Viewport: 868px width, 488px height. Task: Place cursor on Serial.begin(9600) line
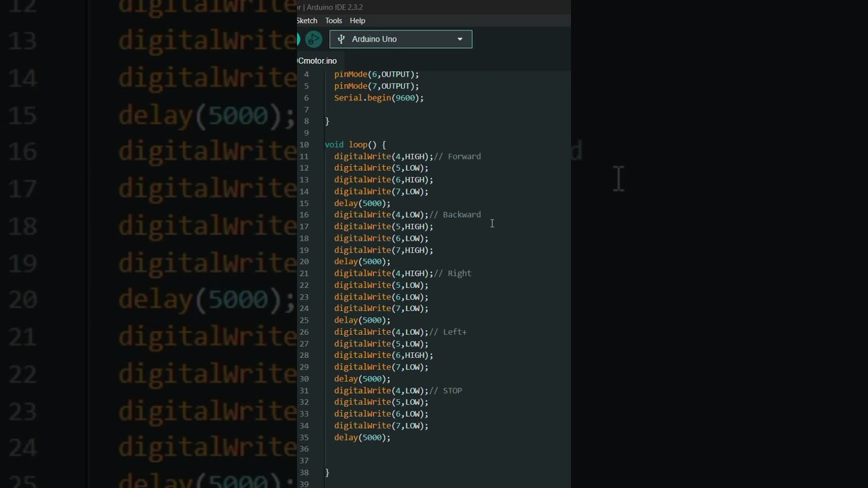(378, 98)
